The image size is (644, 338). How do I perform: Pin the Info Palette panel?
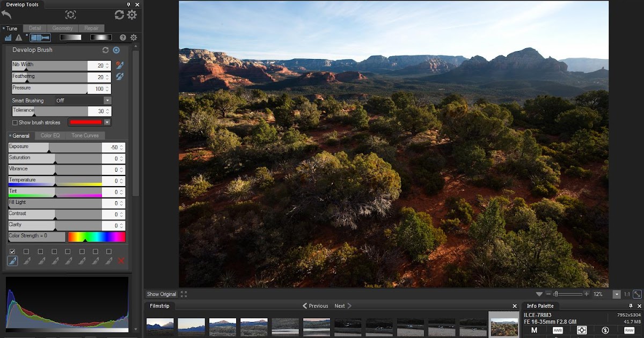click(x=631, y=306)
